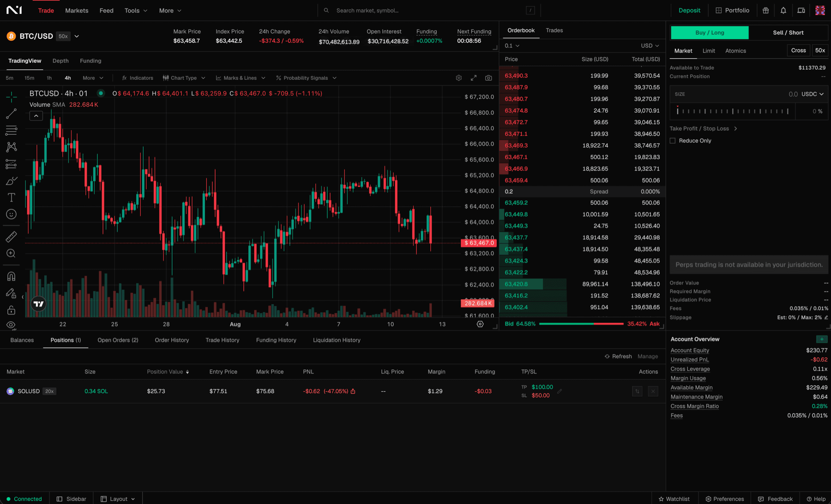Open the emoji sticker tool
The width and height of the screenshot is (831, 504).
[x=12, y=214]
